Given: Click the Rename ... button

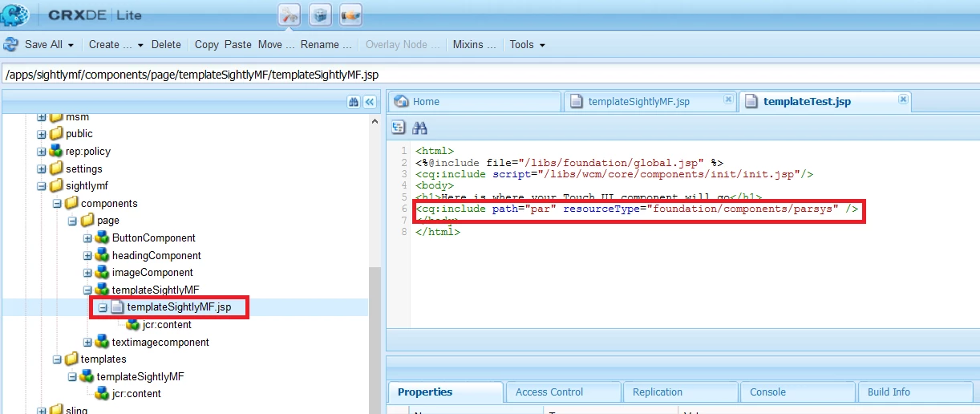Looking at the screenshot, I should point(326,45).
